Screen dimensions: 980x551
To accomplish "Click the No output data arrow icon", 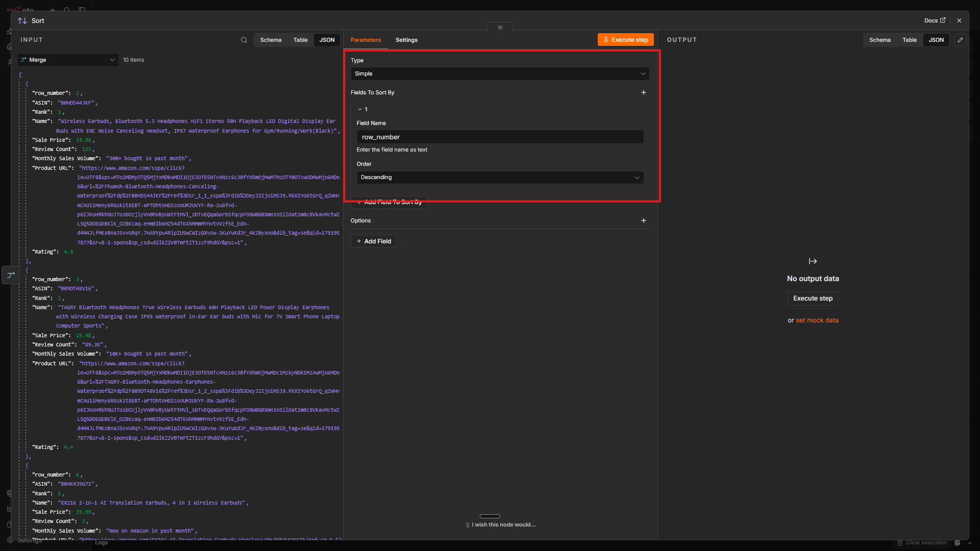I will point(813,261).
